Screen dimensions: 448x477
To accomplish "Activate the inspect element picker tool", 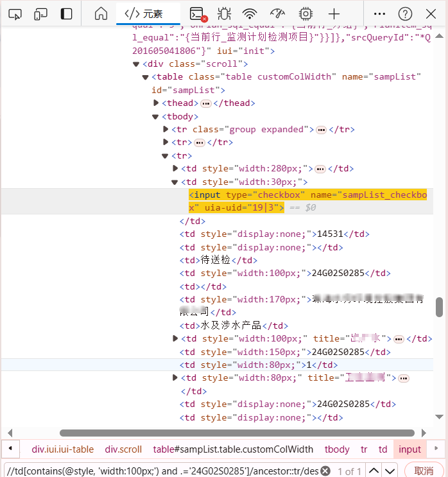I will coord(15,13).
